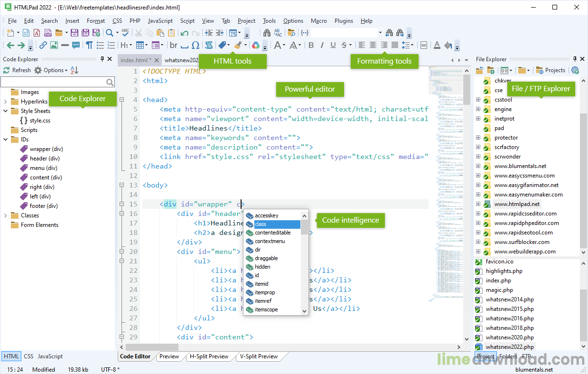Insert a comment using the speech bubble icon
Screen dimensions: 588x374
76,46
